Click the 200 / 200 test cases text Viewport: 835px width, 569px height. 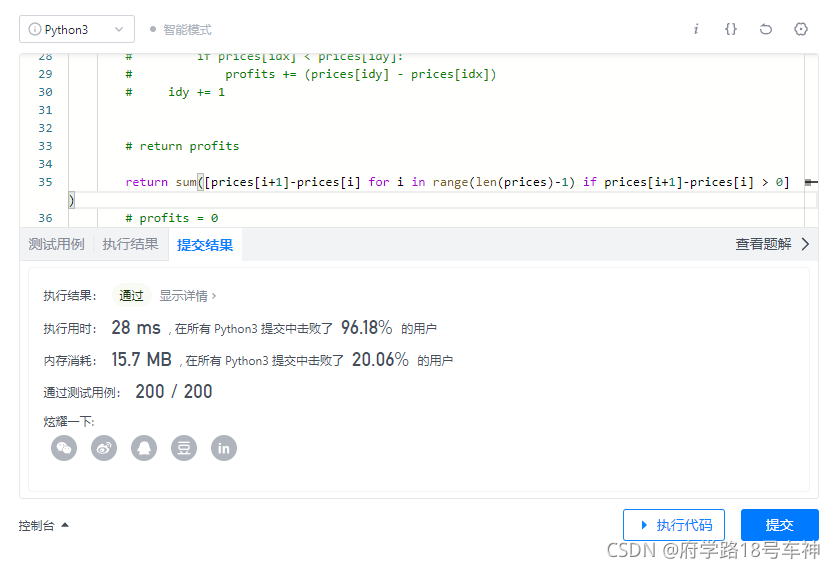(x=174, y=392)
